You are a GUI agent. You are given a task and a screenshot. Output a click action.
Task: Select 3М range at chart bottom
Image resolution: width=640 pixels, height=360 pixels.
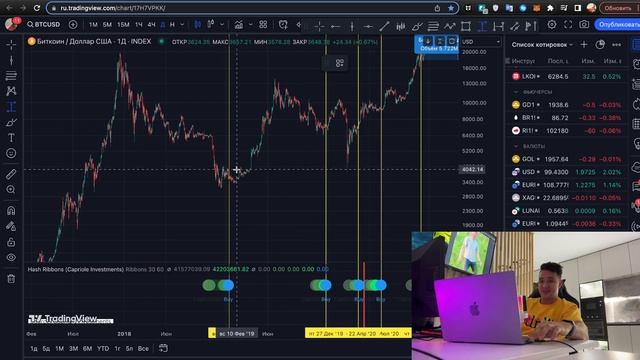(73, 349)
